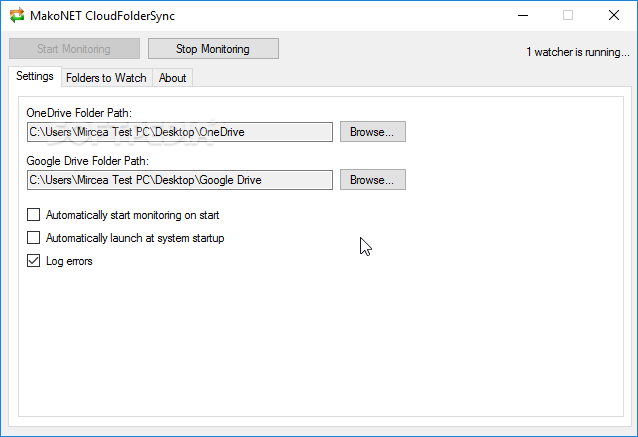
Task: Click the 'OneDrive Folder Path:' label
Action: (x=79, y=113)
